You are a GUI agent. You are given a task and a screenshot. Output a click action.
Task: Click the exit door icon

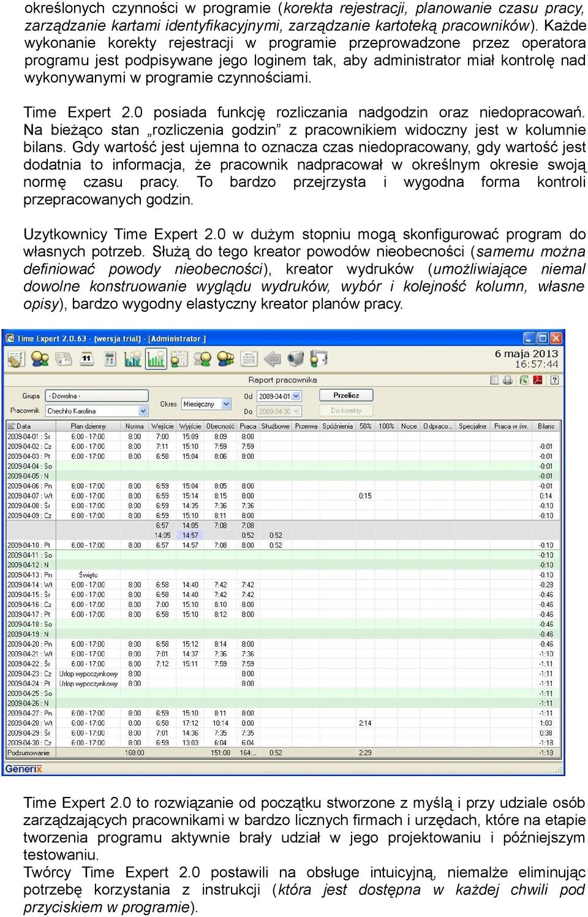tap(318, 358)
